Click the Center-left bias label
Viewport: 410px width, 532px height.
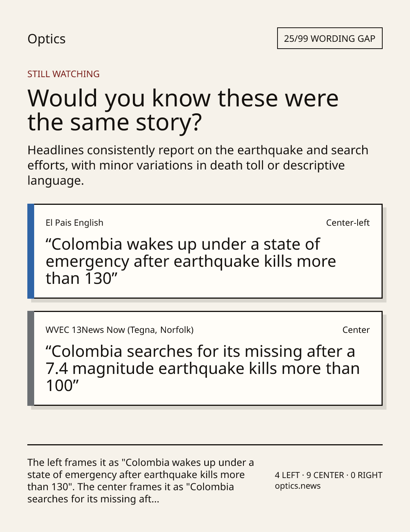coord(348,223)
